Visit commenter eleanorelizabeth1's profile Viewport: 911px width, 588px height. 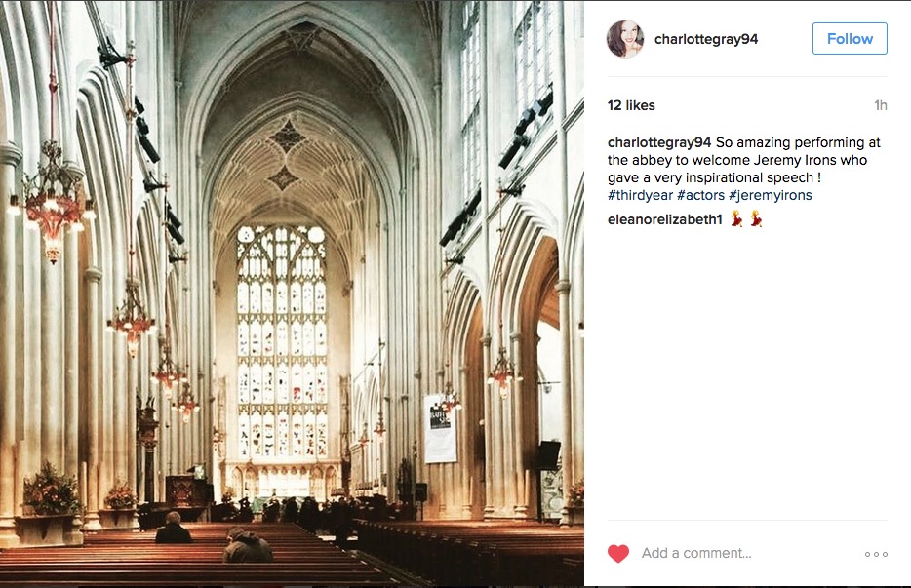click(665, 219)
